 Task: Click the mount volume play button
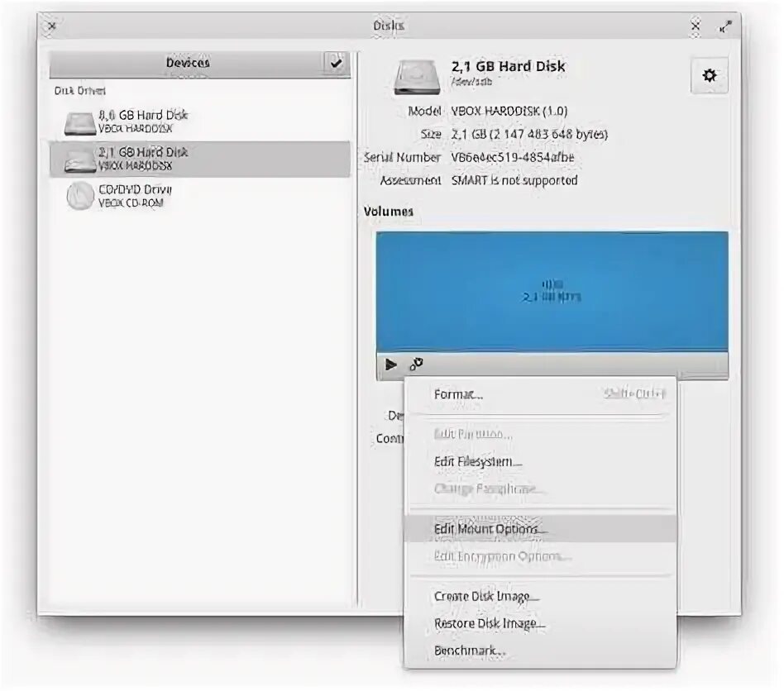391,365
